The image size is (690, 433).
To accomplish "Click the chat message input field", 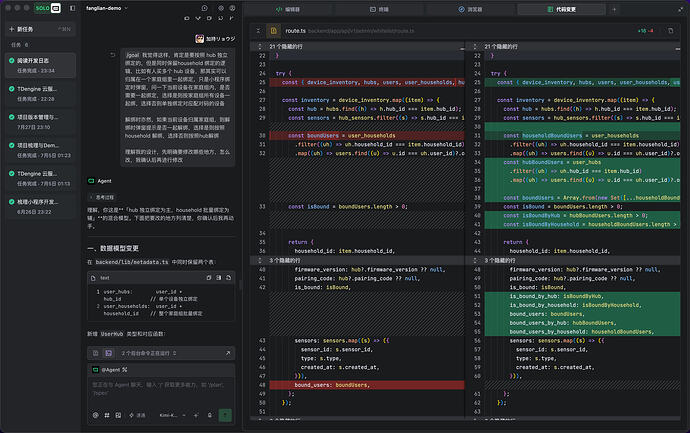I will 161,390.
